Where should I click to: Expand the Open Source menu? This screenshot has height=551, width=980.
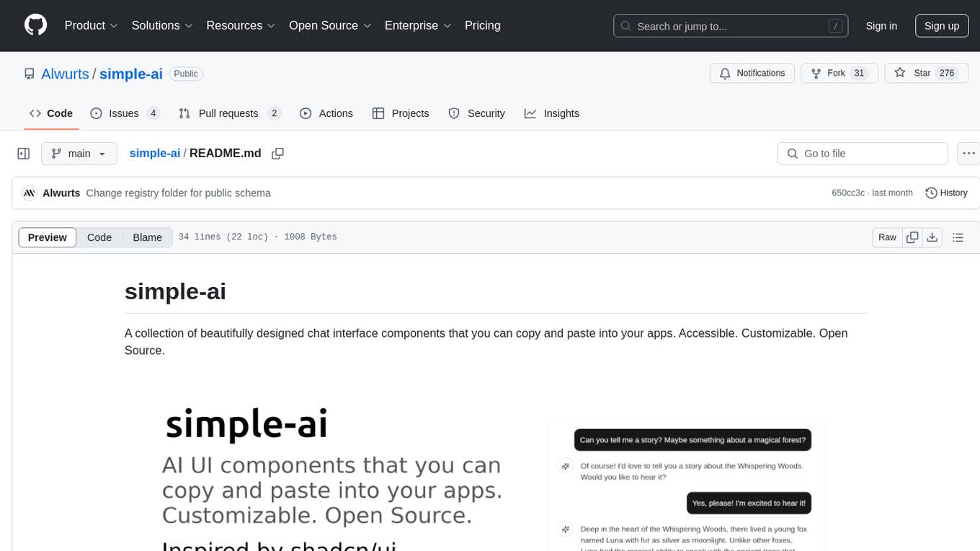point(330,25)
